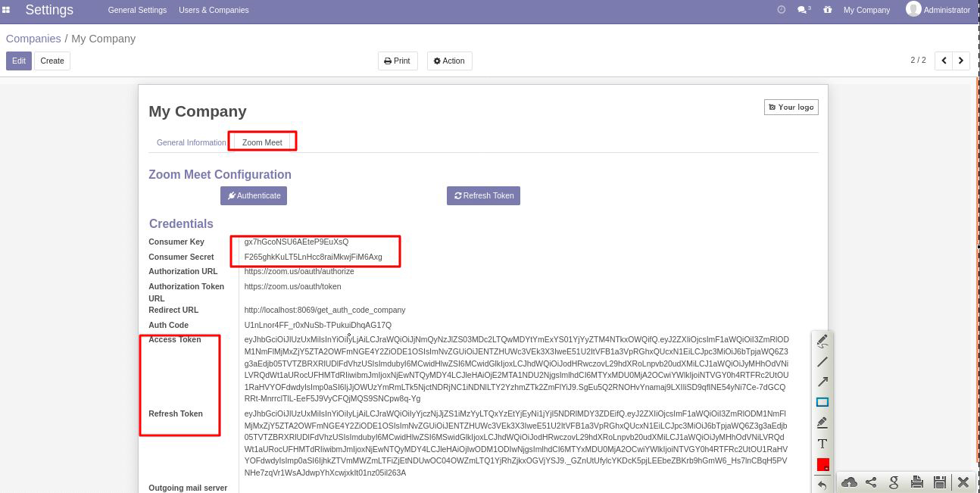980x493 pixels.
Task: Open the Users & Companies menu
Action: coord(214,10)
